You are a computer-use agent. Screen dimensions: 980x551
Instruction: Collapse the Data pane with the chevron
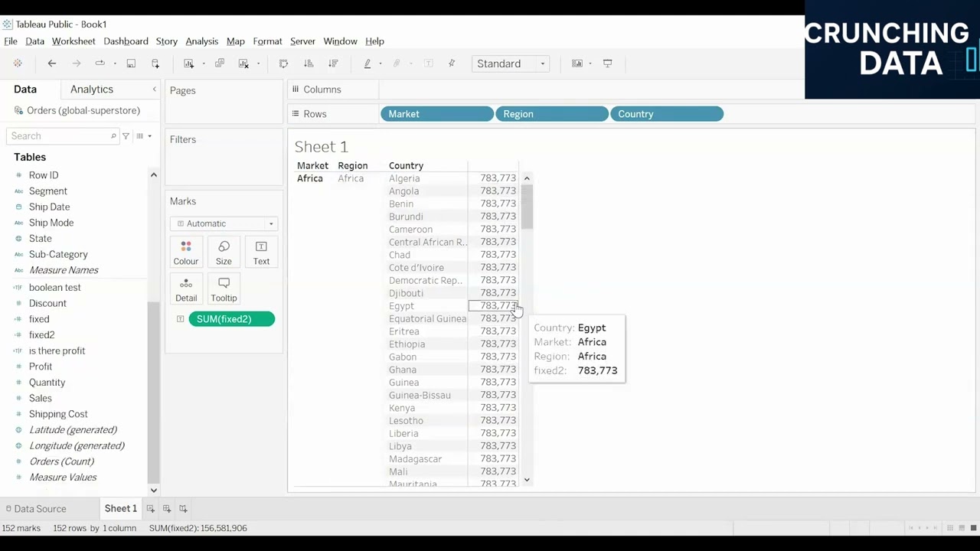click(154, 90)
